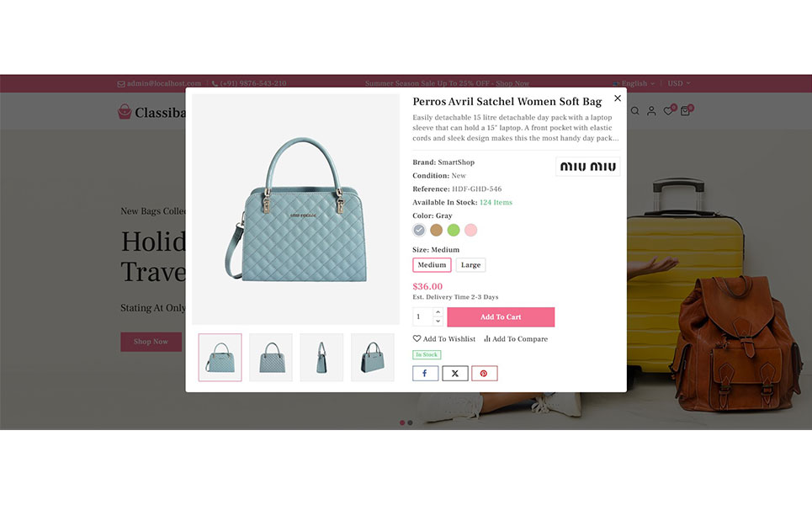Click the Add To Cart button
Screen dimensions: 812x505
coord(501,317)
